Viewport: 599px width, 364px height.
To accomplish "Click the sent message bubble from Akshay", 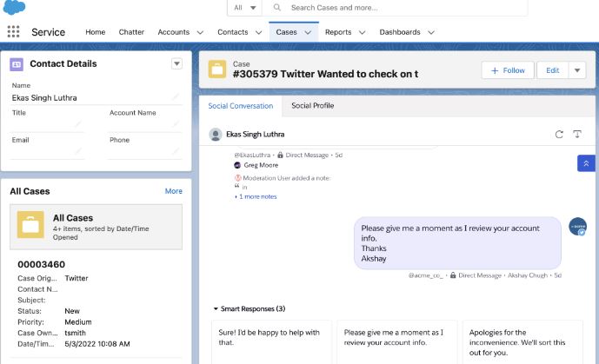I will [457, 243].
